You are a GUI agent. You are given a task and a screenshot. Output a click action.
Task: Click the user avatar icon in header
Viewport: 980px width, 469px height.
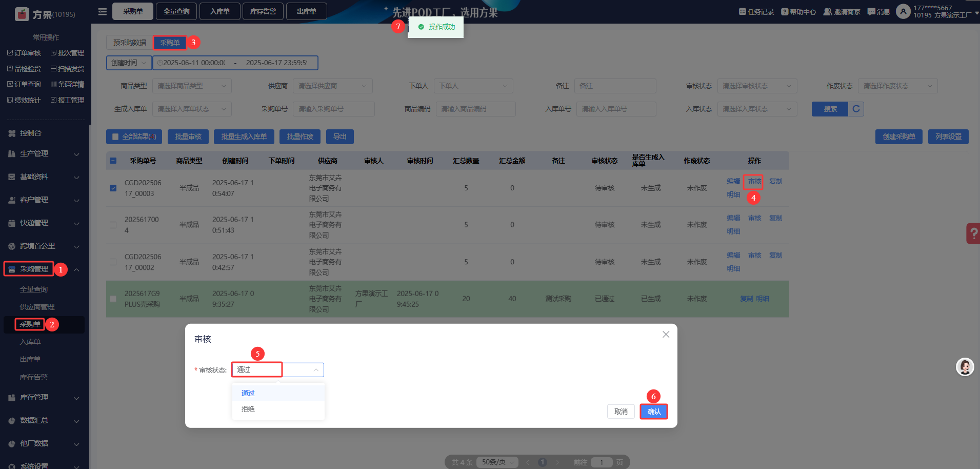(x=903, y=11)
